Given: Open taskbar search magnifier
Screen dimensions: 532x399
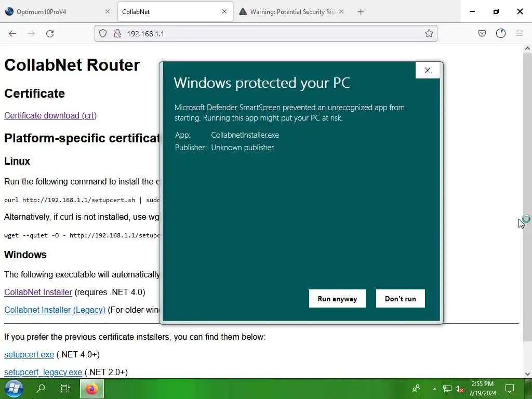Looking at the screenshot, I should (x=41, y=389).
